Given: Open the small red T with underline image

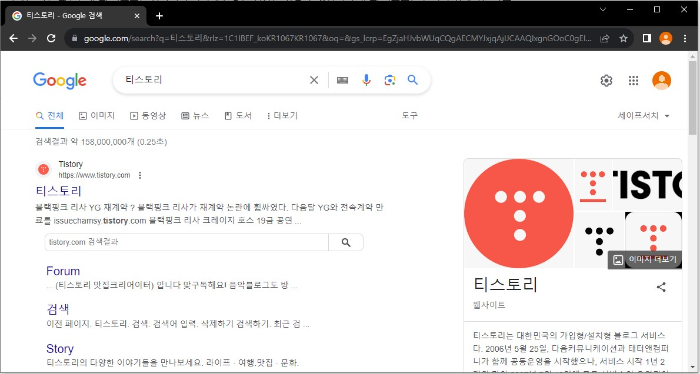Looking at the screenshot, I should pos(593,184).
